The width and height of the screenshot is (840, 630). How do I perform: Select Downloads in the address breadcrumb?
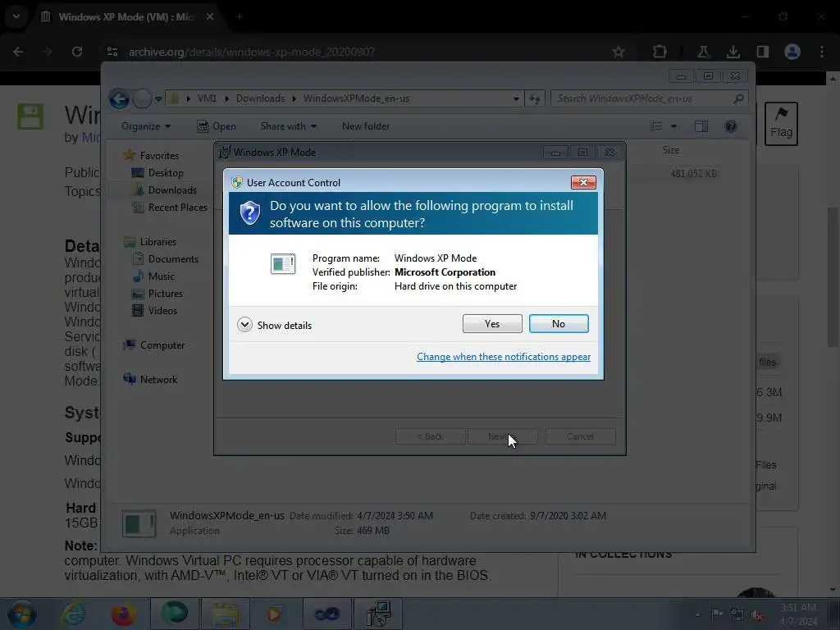[x=260, y=98]
